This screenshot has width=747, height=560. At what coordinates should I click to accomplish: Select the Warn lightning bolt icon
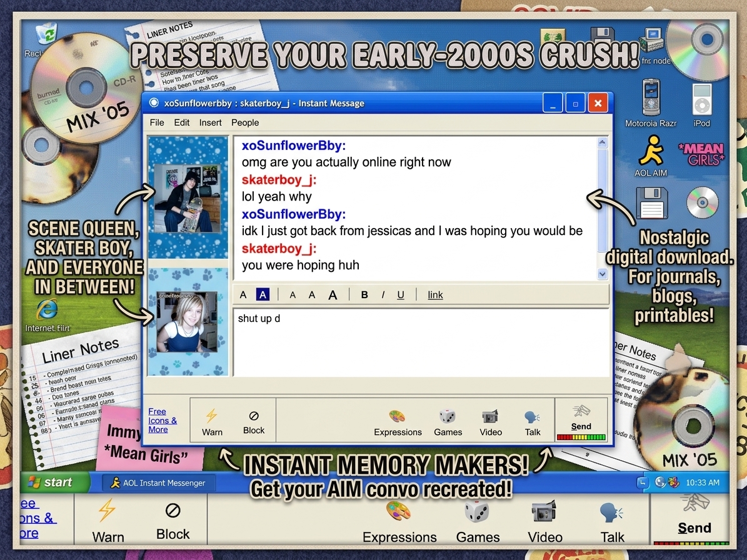pos(212,420)
